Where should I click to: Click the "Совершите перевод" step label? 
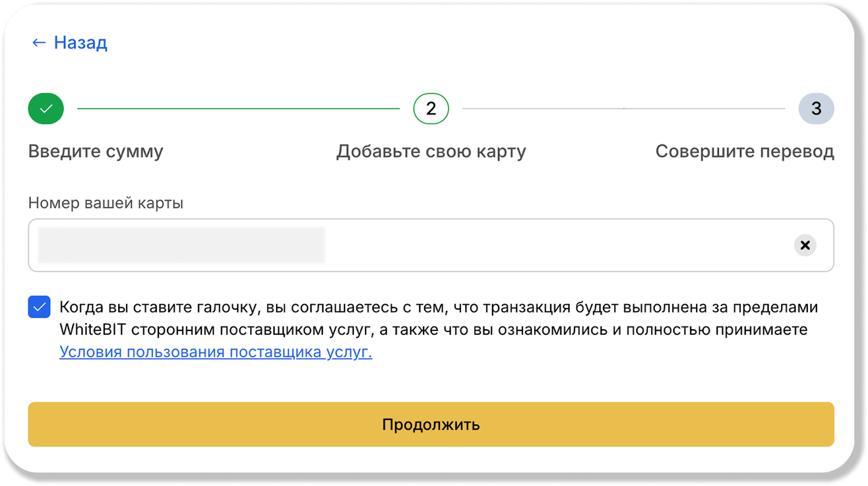744,151
